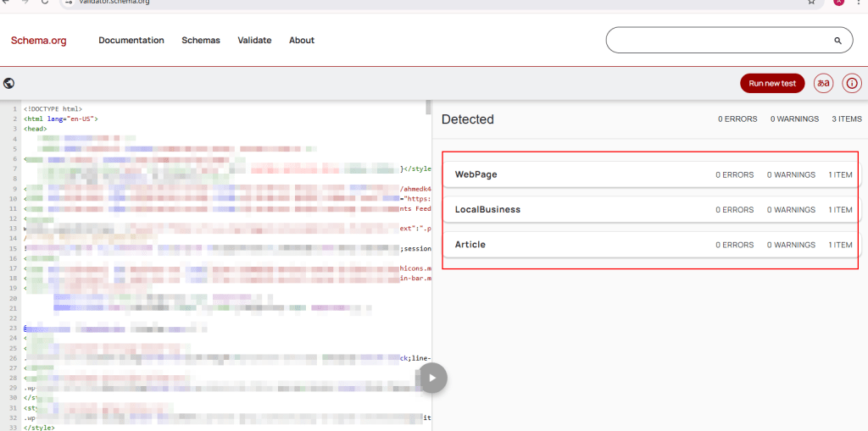868x431 pixels.
Task: Go to the Validate page
Action: (254, 41)
